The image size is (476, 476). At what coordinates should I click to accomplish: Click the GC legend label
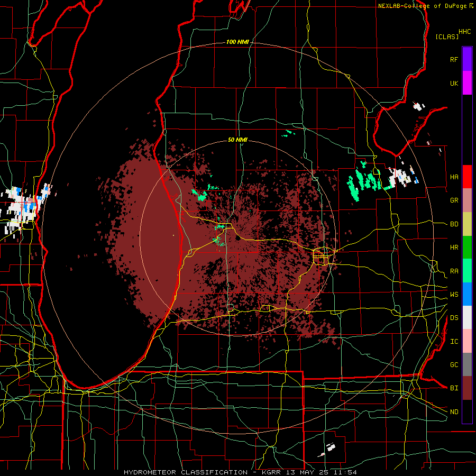[x=454, y=365]
